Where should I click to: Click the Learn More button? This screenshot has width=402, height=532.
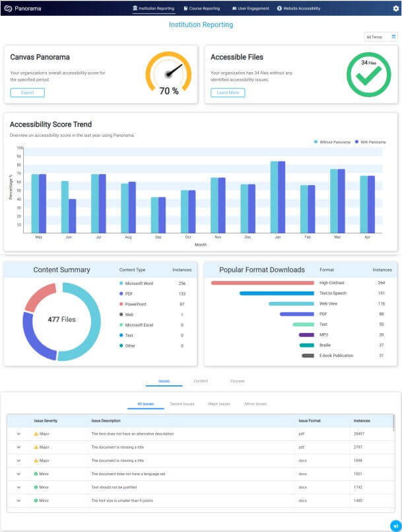pos(228,93)
